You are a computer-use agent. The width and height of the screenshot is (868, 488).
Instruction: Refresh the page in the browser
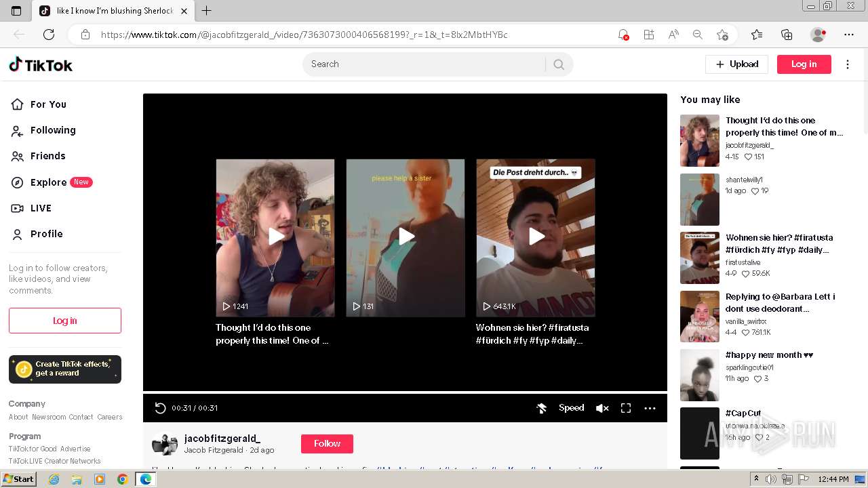point(49,35)
